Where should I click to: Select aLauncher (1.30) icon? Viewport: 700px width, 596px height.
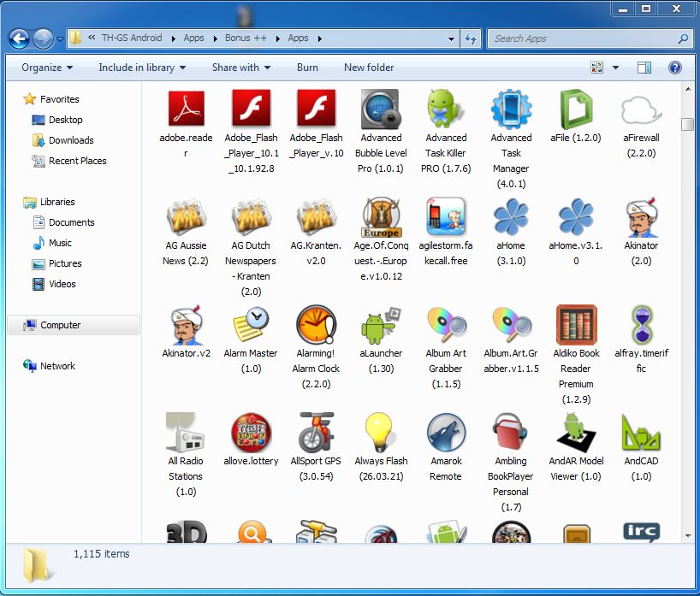[x=381, y=325]
